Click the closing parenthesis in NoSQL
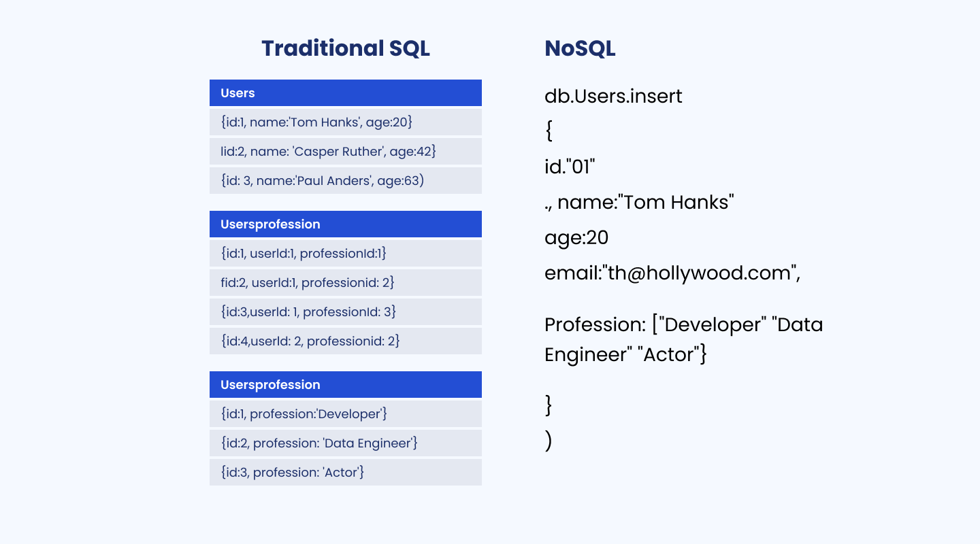The width and height of the screenshot is (980, 544). pos(549,441)
